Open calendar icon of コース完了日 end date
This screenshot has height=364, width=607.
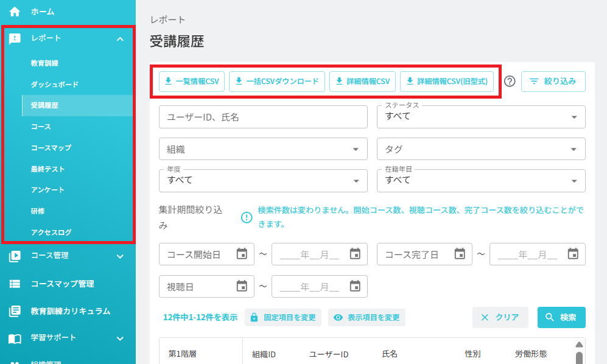573,254
